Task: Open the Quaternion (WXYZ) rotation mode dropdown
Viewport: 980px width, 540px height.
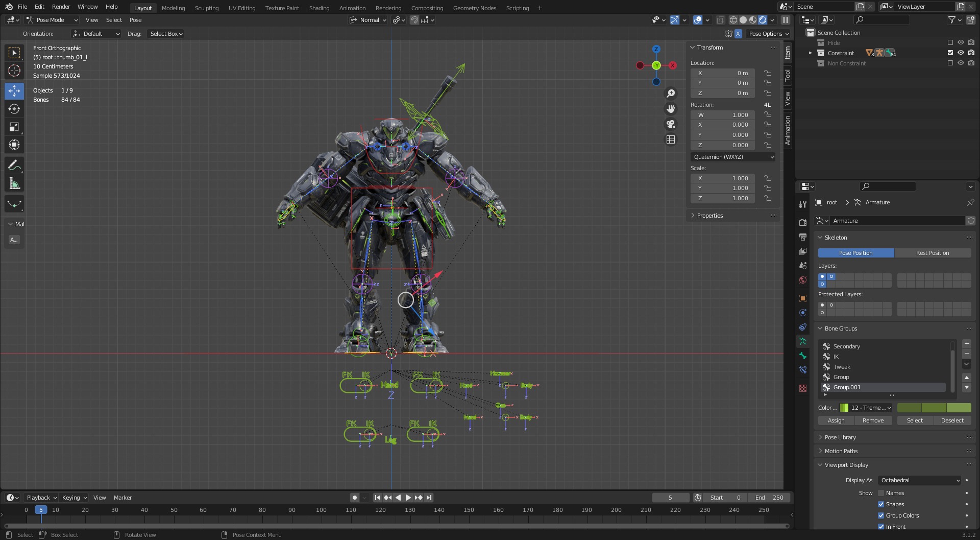Action: click(733, 157)
